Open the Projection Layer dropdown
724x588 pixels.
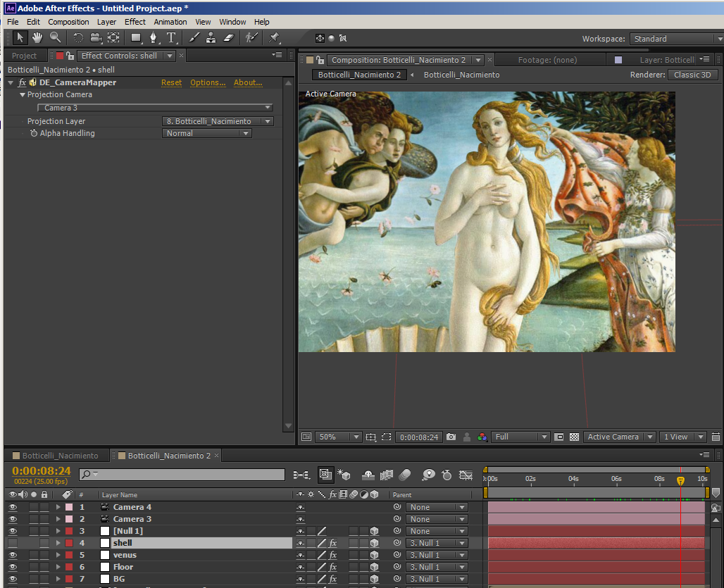point(218,121)
